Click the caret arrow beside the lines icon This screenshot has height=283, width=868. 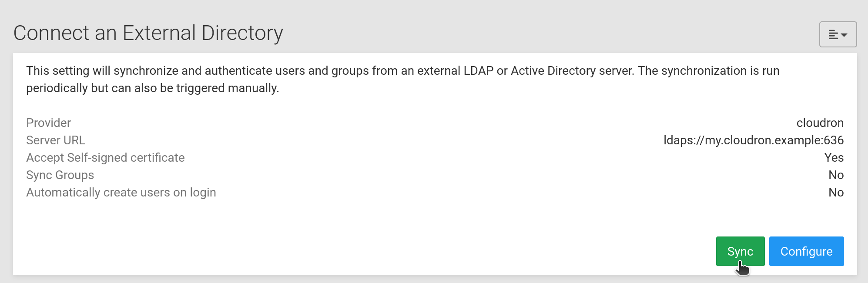(844, 35)
